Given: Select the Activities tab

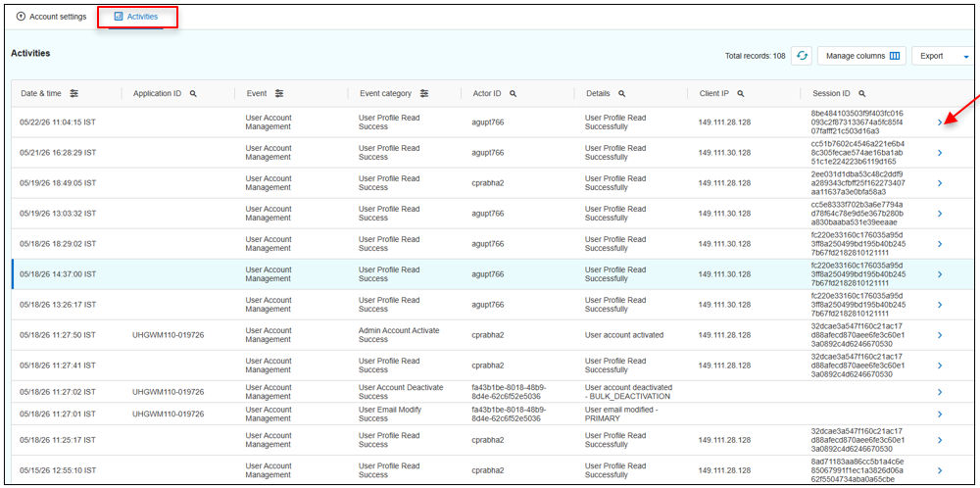Looking at the screenshot, I should 136,17.
